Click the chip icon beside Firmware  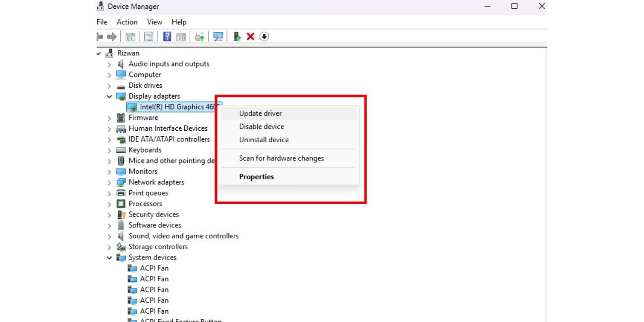(121, 118)
